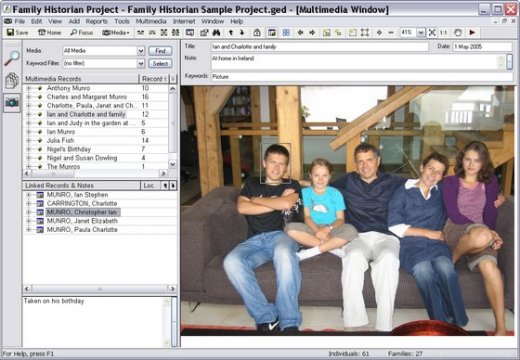Open the Help menu
This screenshot has width=520, height=360.
237,21
